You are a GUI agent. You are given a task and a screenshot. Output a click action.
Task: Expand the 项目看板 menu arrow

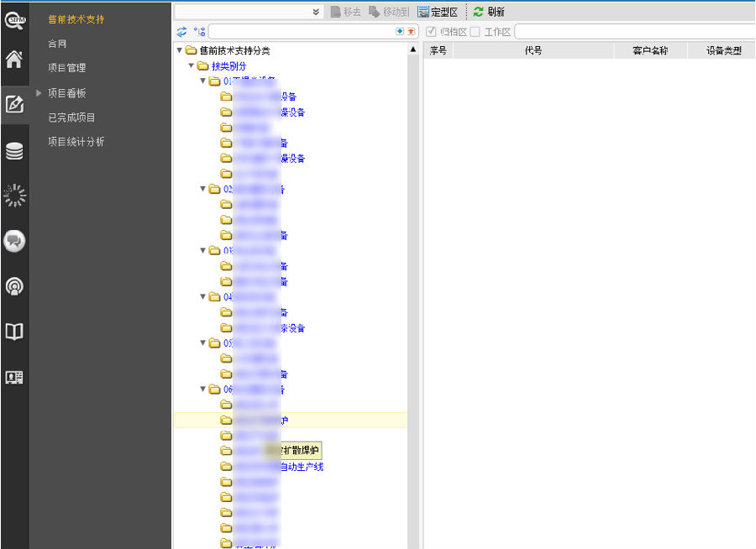pyautogui.click(x=39, y=92)
